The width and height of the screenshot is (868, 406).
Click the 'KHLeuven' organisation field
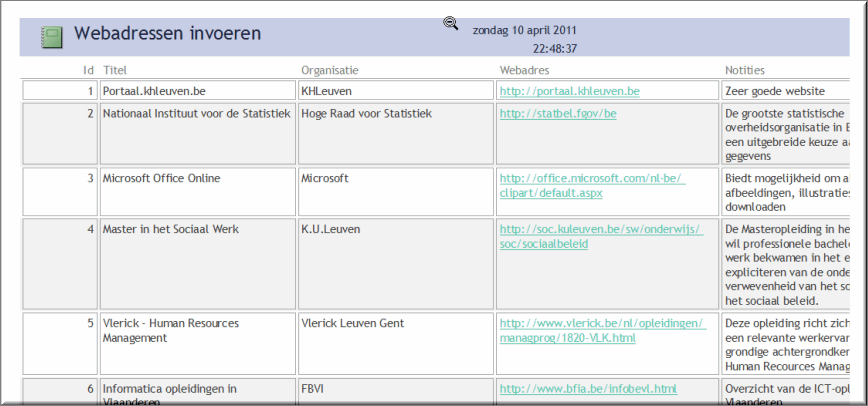[395, 90]
